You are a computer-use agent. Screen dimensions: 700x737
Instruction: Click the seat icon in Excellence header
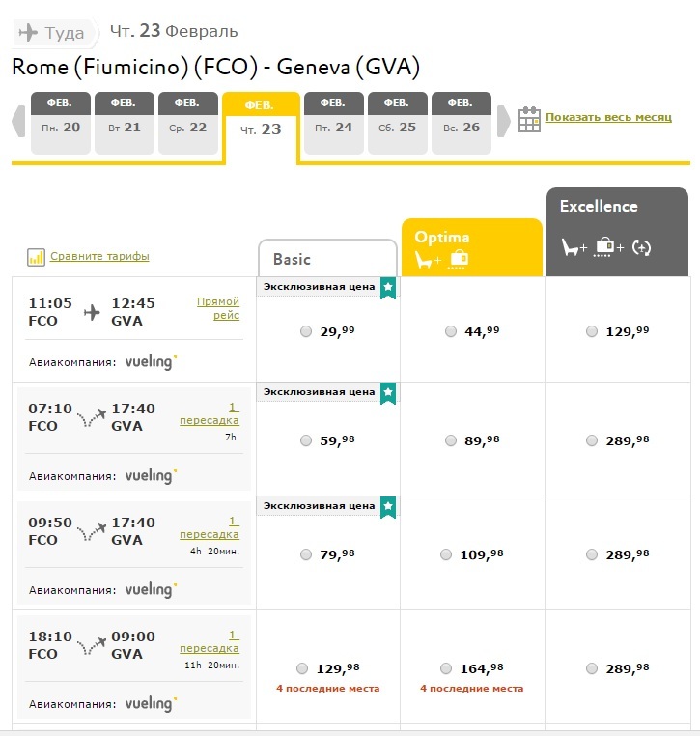(574, 247)
